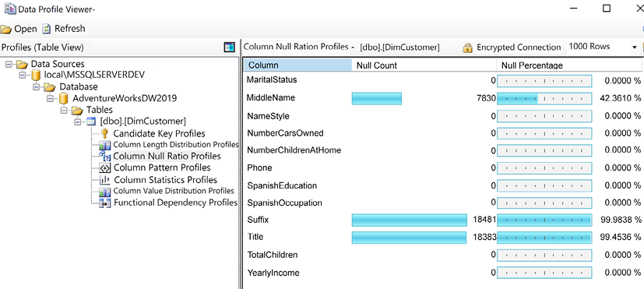Viewport: 644px width, 289px height.
Task: Click the Column Null Ratio icon
Action: click(x=105, y=156)
